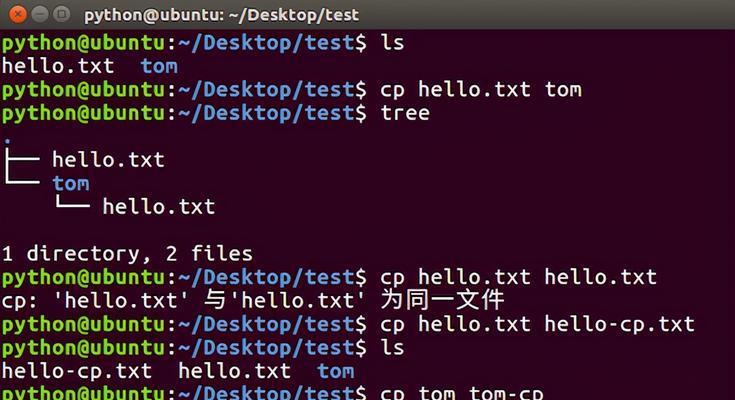Click the 'cp hello.txt tom' command
Viewport: 735px width, 400px height.
coord(481,90)
